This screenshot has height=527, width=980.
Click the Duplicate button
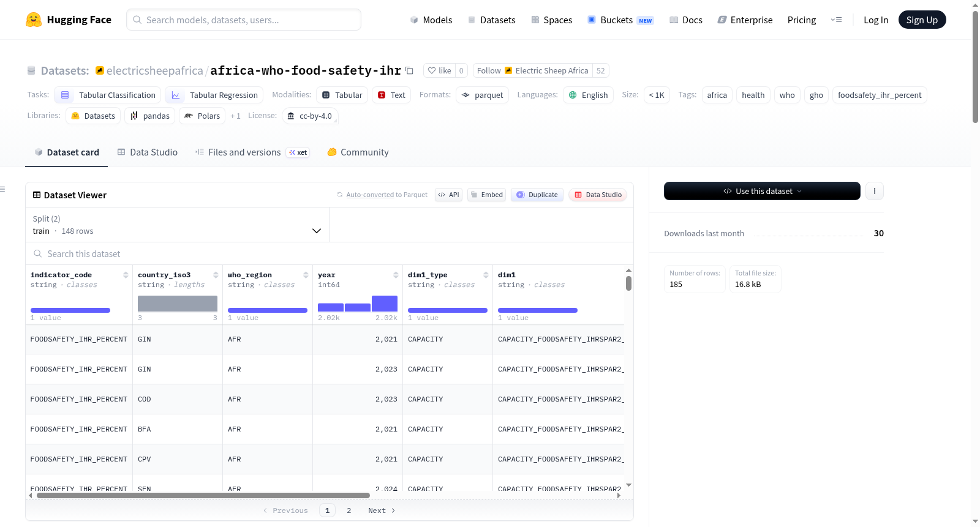537,195
